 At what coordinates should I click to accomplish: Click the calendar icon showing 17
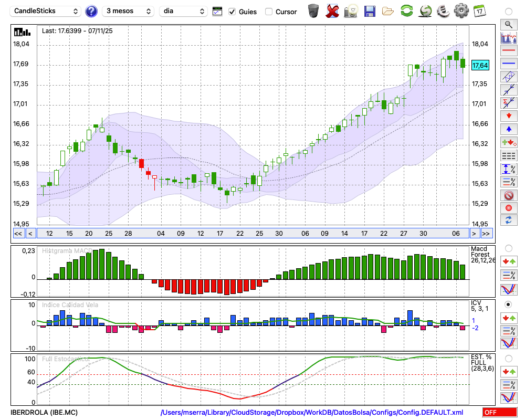(x=479, y=10)
